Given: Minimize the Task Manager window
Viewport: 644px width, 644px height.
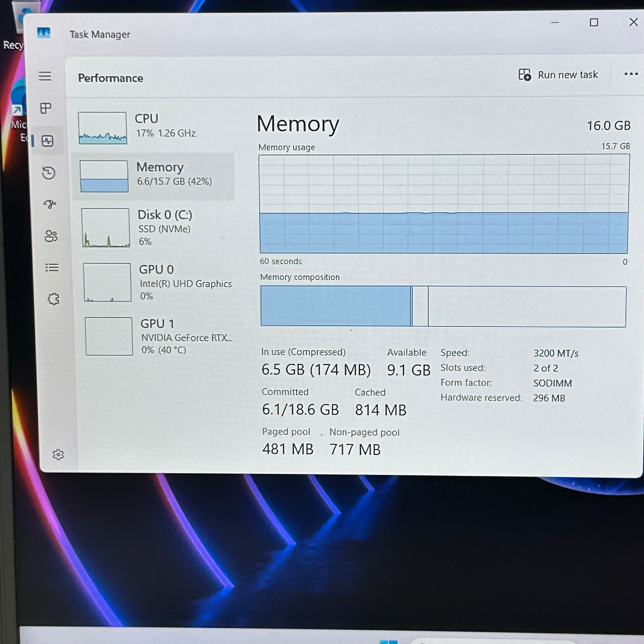Looking at the screenshot, I should pyautogui.click(x=555, y=23).
